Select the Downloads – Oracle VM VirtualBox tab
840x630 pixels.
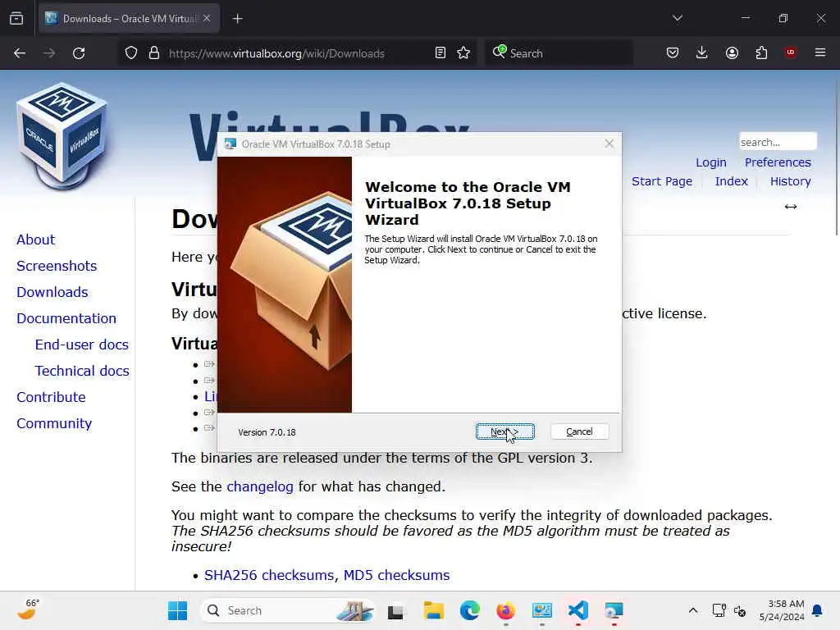click(x=129, y=19)
